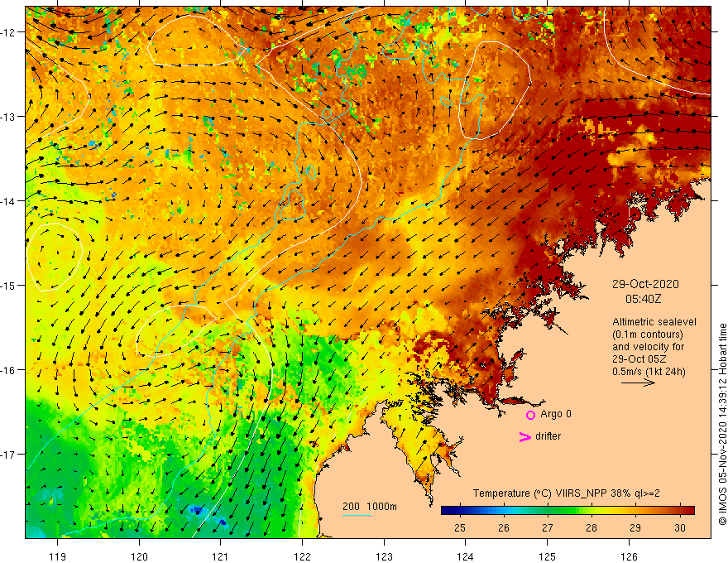Image resolution: width=728 pixels, height=563 pixels.
Task: Click the magenta Argo circle legend symbol
Action: [x=530, y=415]
